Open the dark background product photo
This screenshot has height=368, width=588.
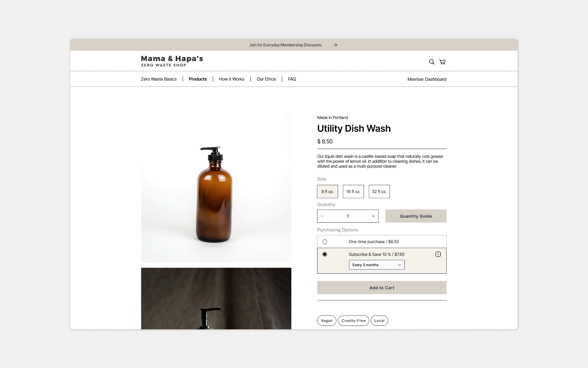[216, 298]
